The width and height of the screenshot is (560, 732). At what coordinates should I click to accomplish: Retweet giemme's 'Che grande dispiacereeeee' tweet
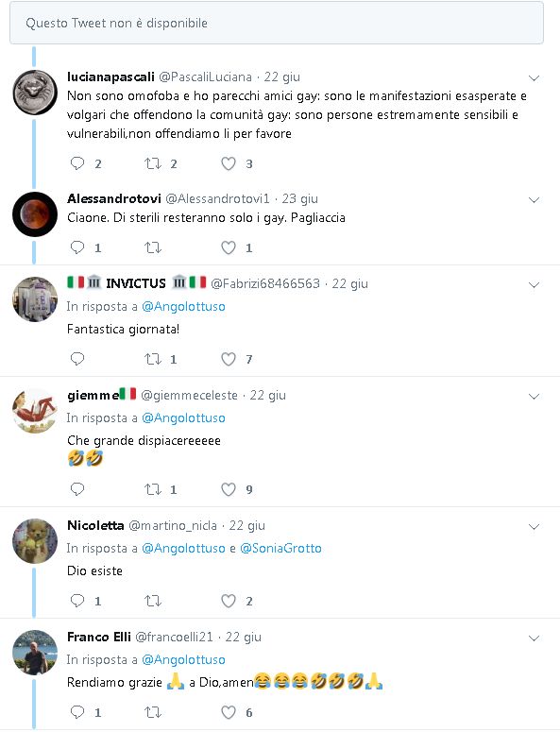pyautogui.click(x=153, y=489)
